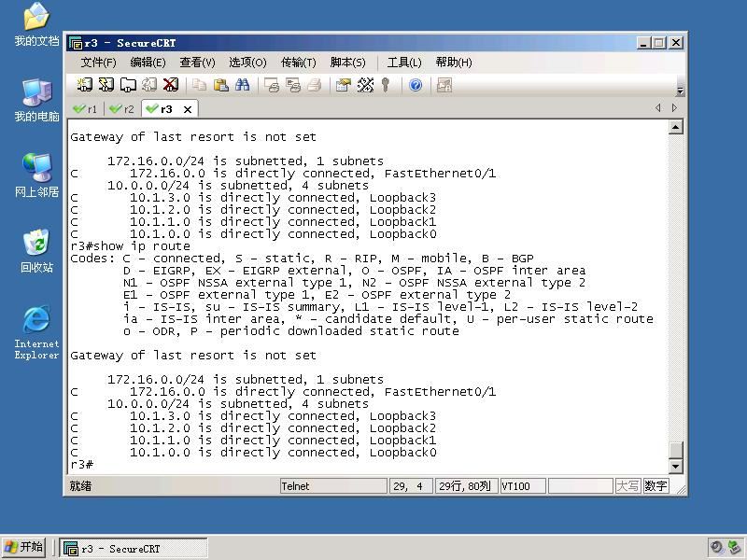Click the SecureCRT title bar icon
747x560 pixels.
[x=76, y=43]
